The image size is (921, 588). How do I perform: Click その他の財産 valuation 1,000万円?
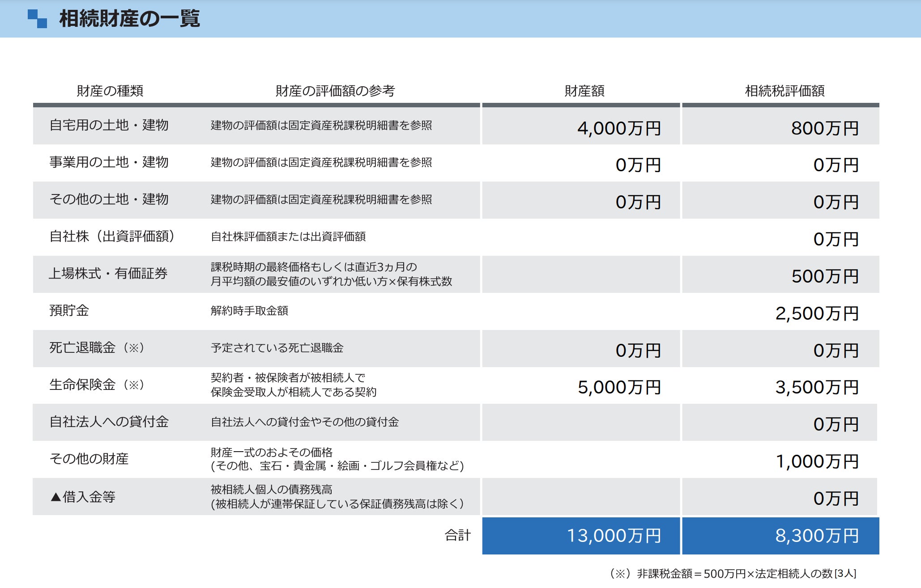[x=816, y=461]
